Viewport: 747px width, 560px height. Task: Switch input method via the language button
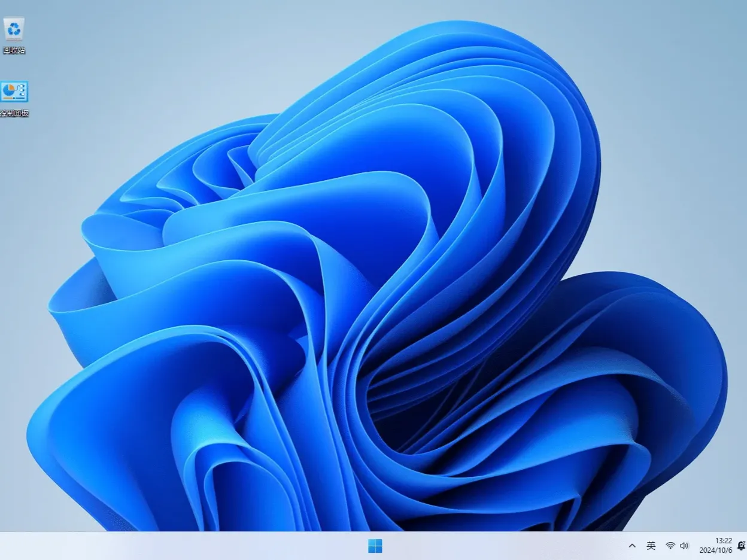pyautogui.click(x=651, y=546)
